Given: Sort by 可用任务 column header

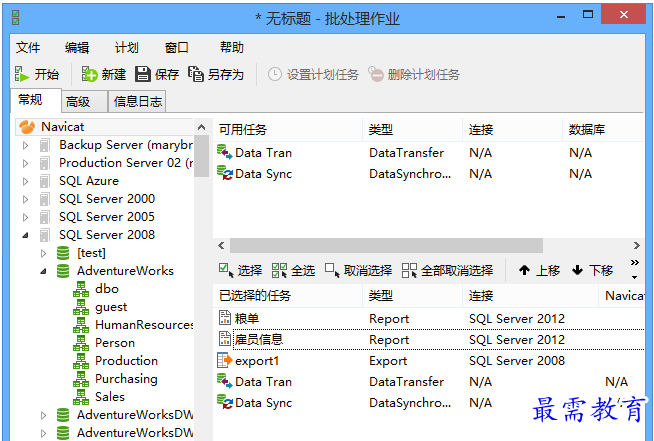Looking at the screenshot, I should point(288,130).
